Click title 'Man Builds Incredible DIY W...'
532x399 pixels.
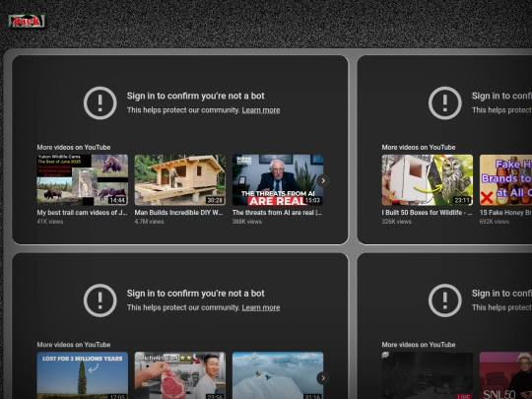[178, 213]
